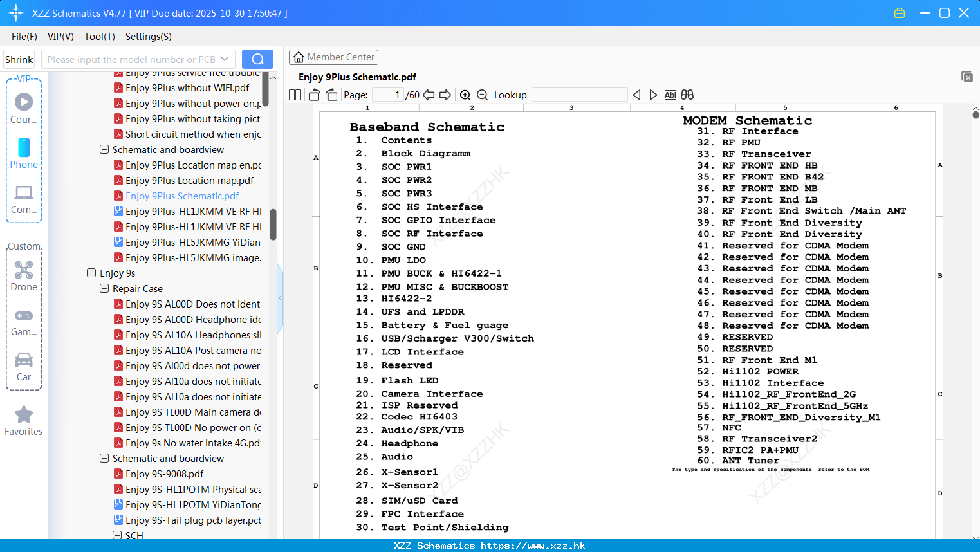This screenshot has width=980, height=552.
Task: Open the Settings menu
Action: point(149,36)
